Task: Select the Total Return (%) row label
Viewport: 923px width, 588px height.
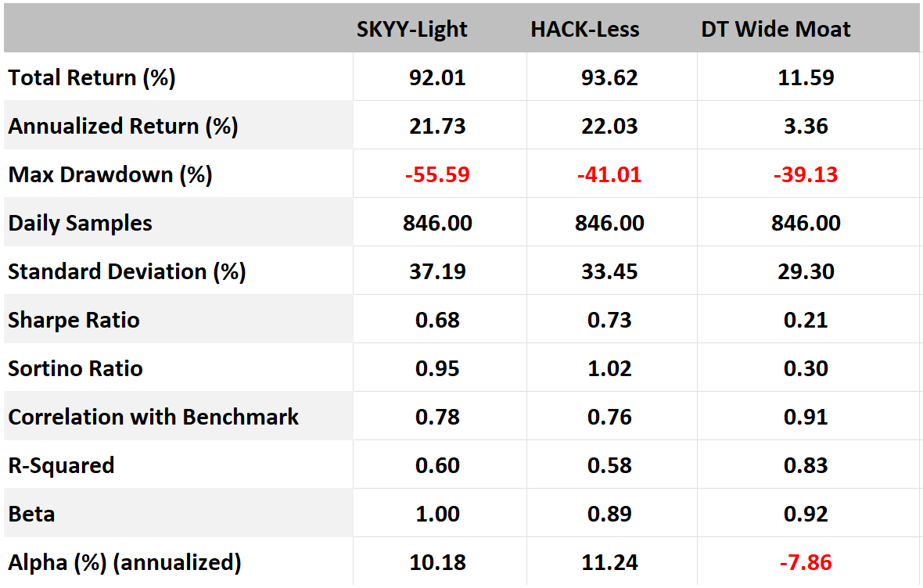Action: click(92, 78)
